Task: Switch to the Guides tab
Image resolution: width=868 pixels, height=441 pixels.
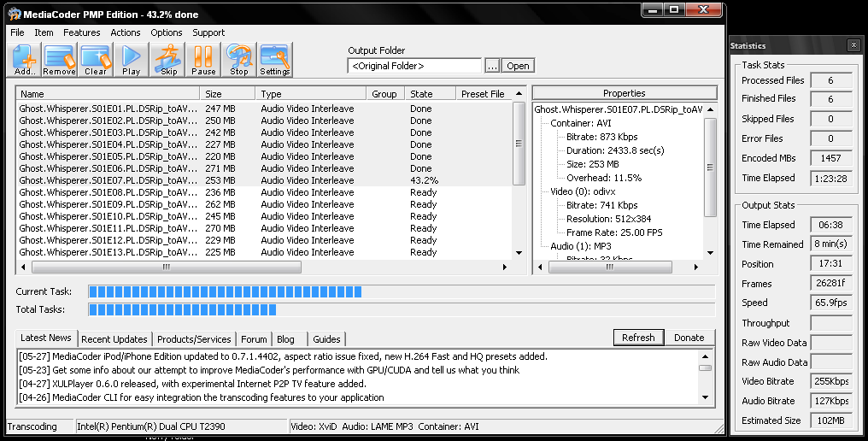Action: [326, 339]
